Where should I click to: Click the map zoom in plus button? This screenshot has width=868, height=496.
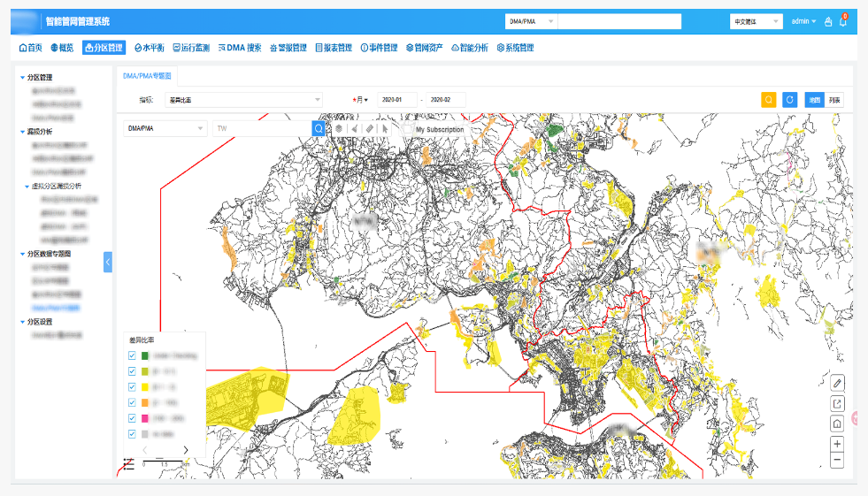837,444
